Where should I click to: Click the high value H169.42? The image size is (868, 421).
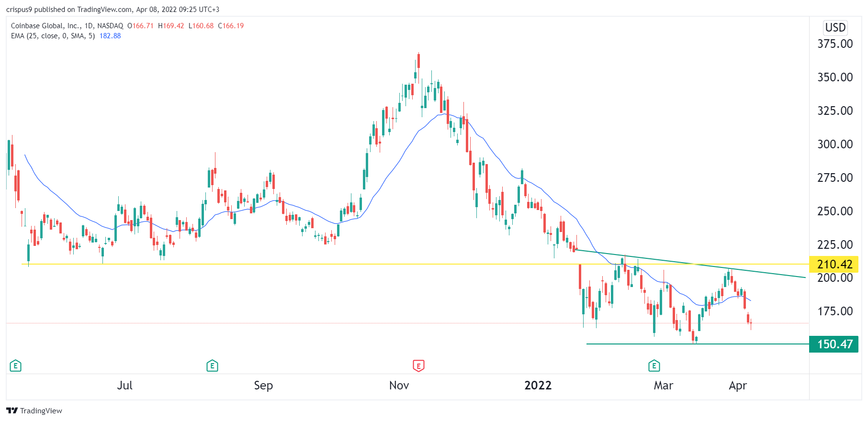point(171,26)
